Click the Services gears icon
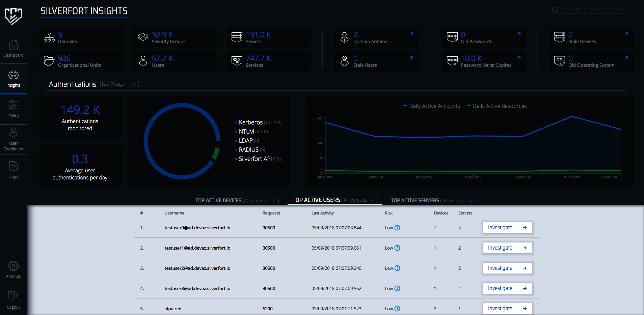This screenshot has width=644, height=315. pos(237,61)
